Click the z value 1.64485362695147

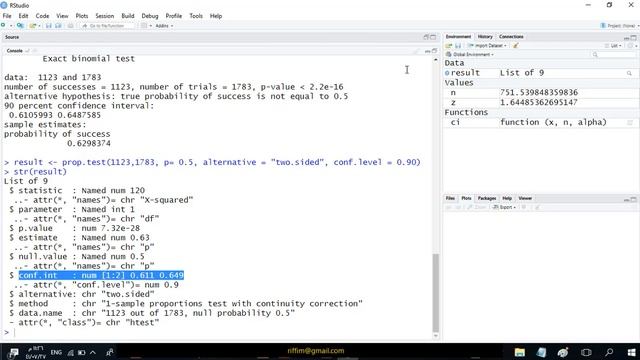click(538, 102)
